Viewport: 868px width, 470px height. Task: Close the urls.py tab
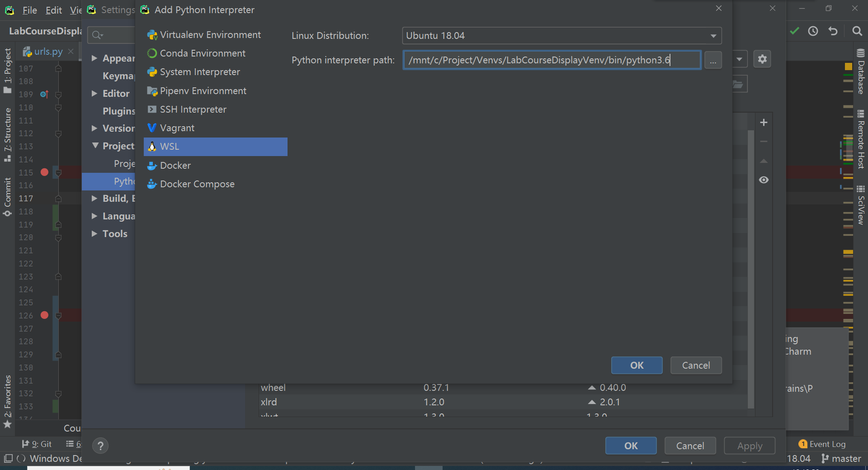tap(71, 52)
